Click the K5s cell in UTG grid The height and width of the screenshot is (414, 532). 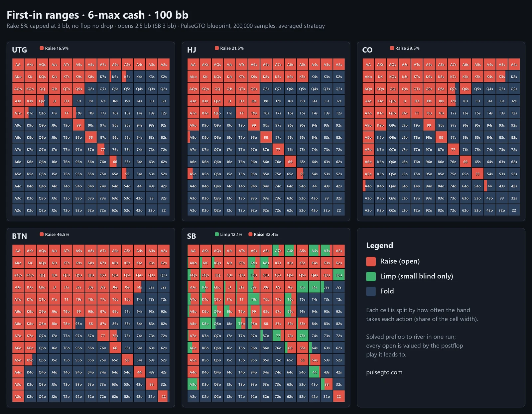click(x=127, y=77)
